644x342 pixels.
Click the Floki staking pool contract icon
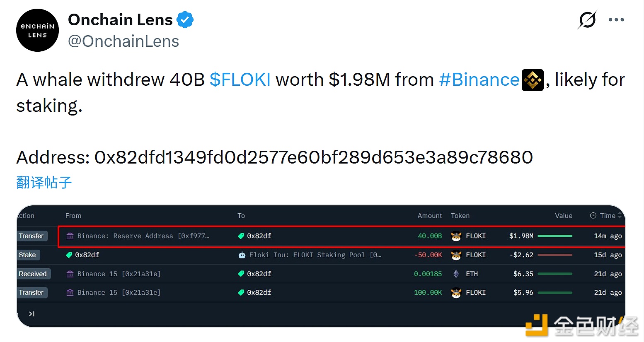(242, 255)
